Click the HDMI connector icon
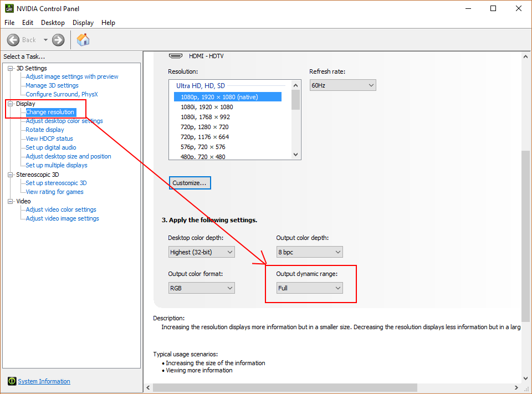 click(x=176, y=56)
